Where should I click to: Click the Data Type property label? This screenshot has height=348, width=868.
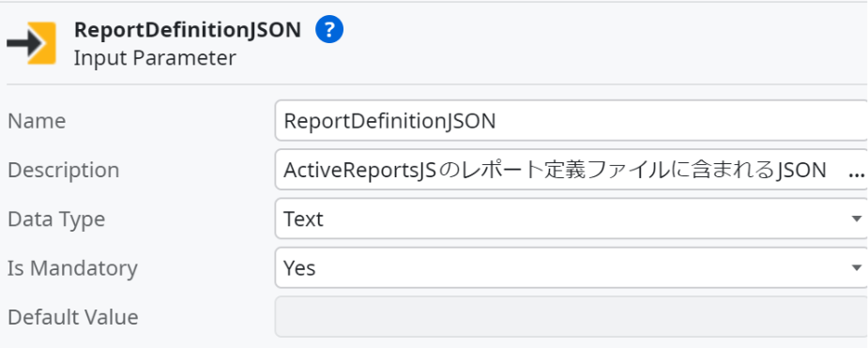pyautogui.click(x=56, y=219)
